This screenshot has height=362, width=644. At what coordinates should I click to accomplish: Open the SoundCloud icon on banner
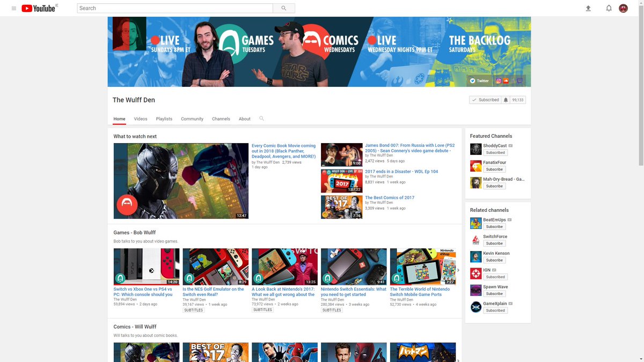coord(506,81)
